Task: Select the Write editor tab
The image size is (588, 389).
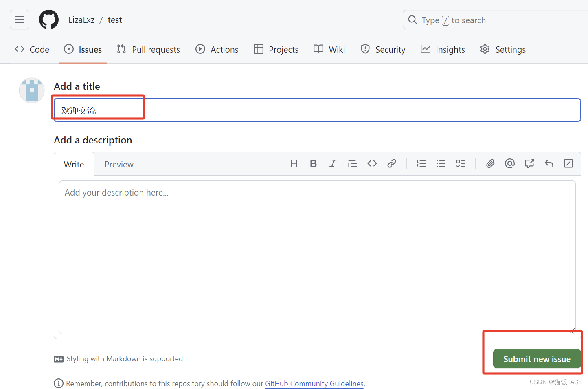Action: click(74, 164)
